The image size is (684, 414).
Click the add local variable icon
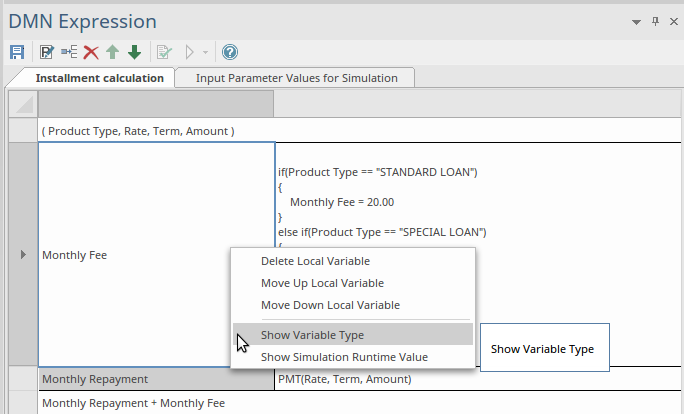click(x=68, y=52)
